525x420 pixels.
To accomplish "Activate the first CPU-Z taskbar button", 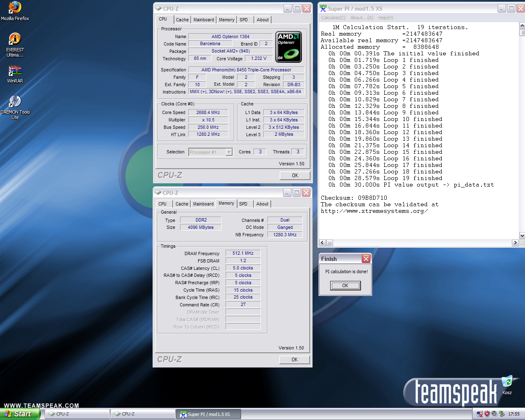I will pyautogui.click(x=77, y=414).
